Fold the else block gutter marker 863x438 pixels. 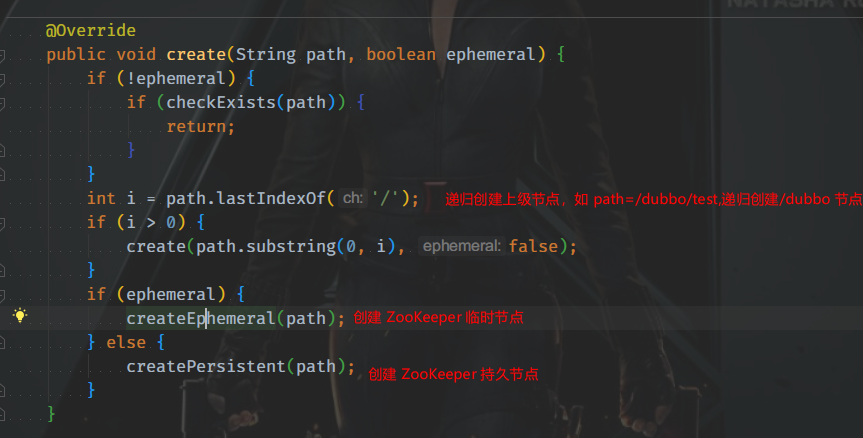click(x=2, y=343)
